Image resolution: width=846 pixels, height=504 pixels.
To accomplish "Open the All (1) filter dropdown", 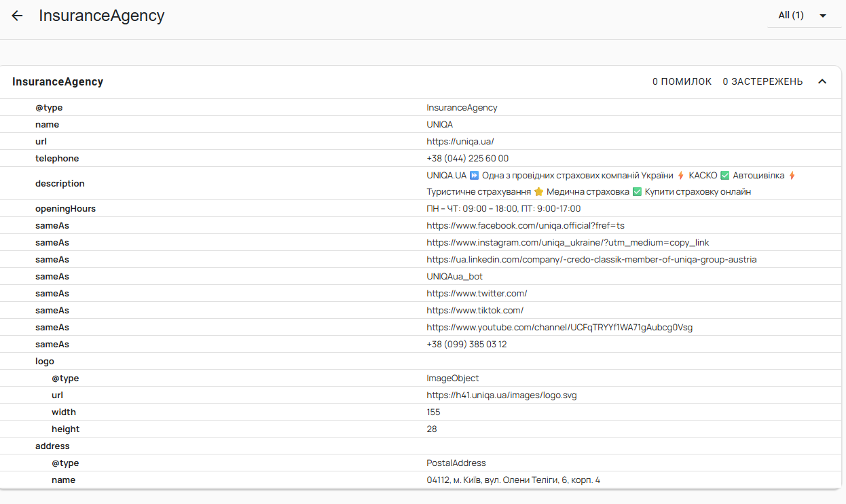I will [x=804, y=16].
